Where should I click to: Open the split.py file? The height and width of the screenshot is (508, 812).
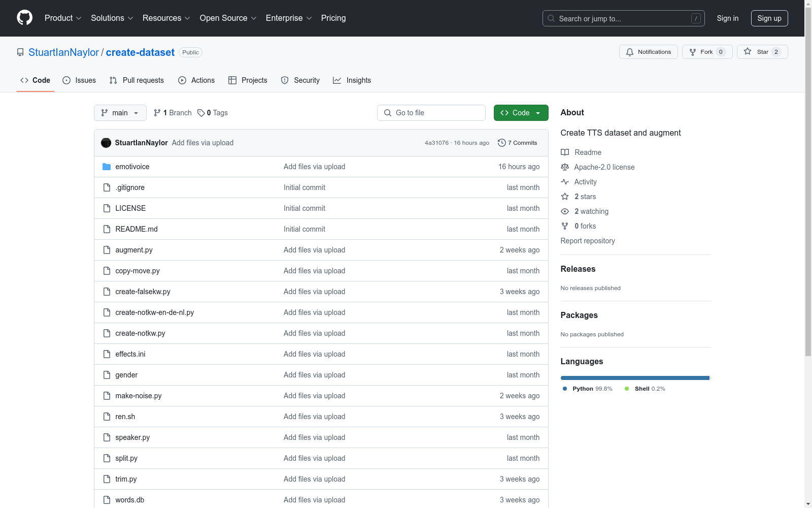click(x=126, y=458)
